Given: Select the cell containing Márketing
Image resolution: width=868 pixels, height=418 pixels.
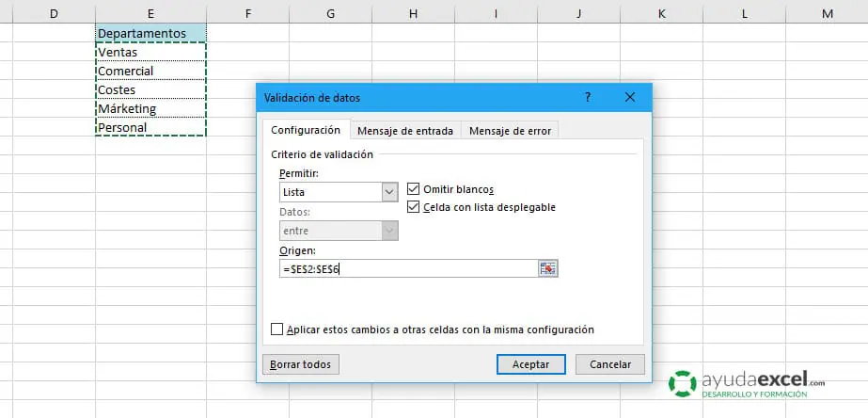Looking at the screenshot, I should (x=150, y=108).
